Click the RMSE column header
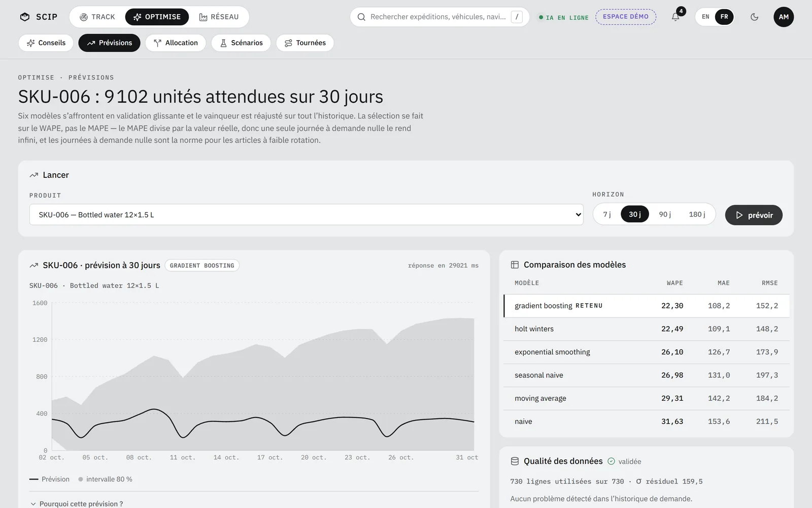The height and width of the screenshot is (508, 812). pyautogui.click(x=769, y=283)
